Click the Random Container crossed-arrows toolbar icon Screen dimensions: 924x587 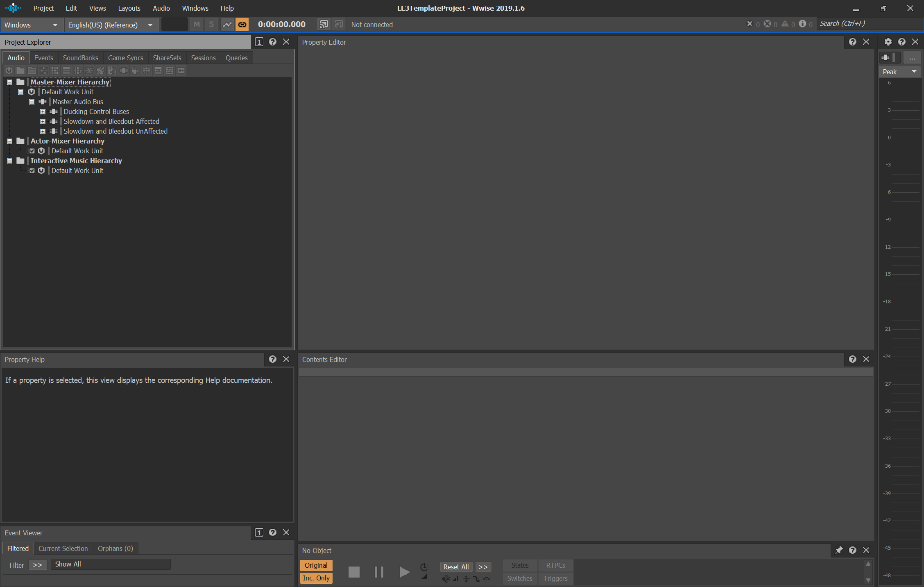point(89,71)
